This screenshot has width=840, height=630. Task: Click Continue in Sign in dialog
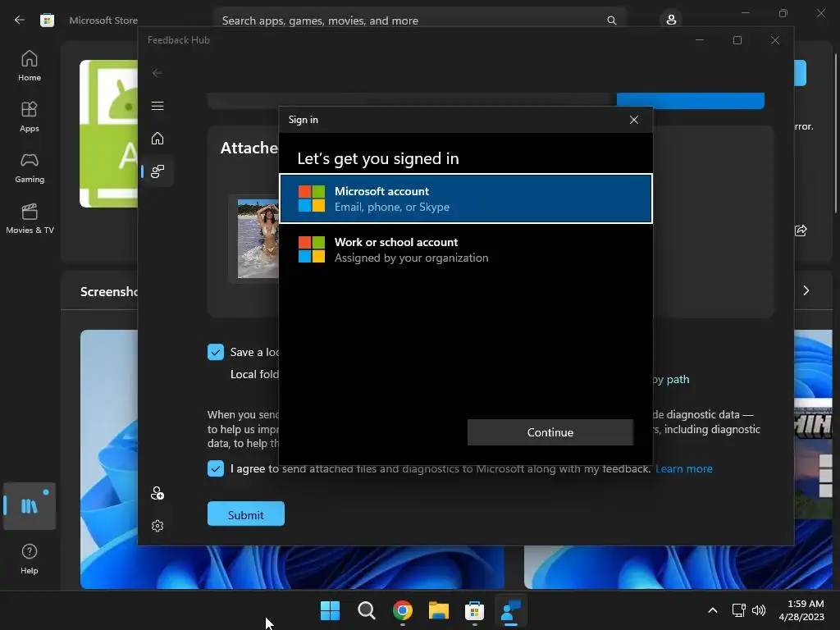coord(550,432)
